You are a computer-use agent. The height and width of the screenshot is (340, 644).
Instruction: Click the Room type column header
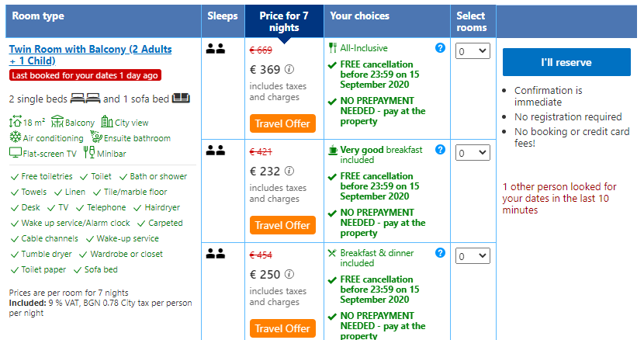pos(39,16)
